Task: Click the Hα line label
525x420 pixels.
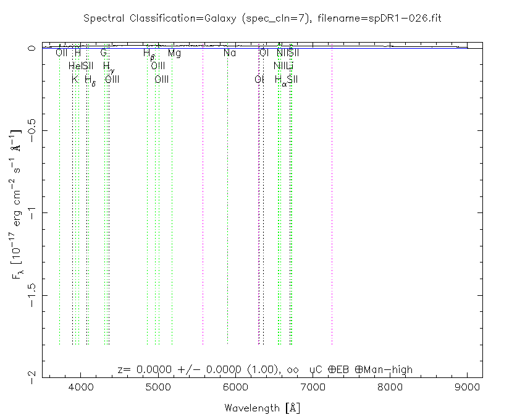Action: point(280,80)
